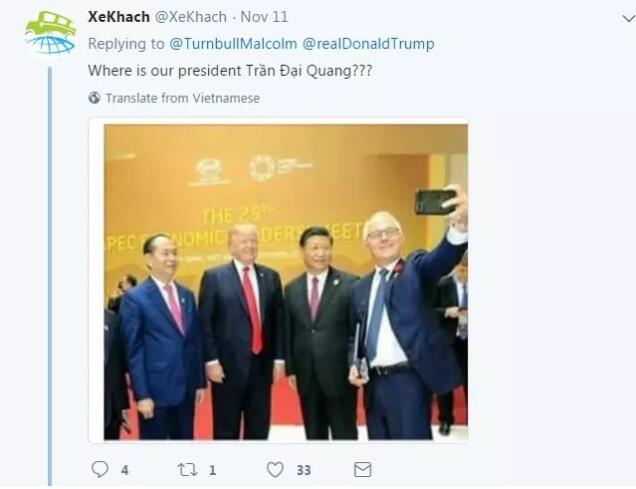Open the XeKhach car-and-globe profile avatar

click(51, 33)
